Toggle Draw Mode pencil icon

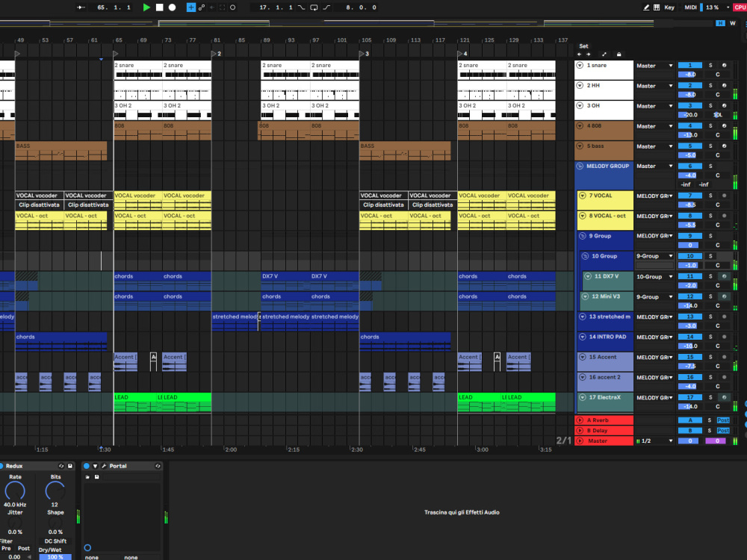[x=646, y=7]
